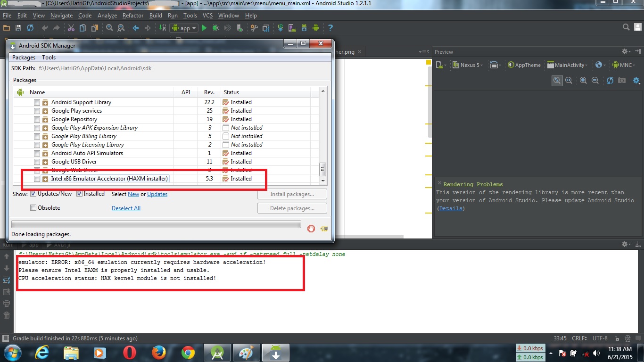The height and width of the screenshot is (362, 644).
Task: Check the Intel x86 Emulator Accelerator checkbox
Action: [37, 179]
